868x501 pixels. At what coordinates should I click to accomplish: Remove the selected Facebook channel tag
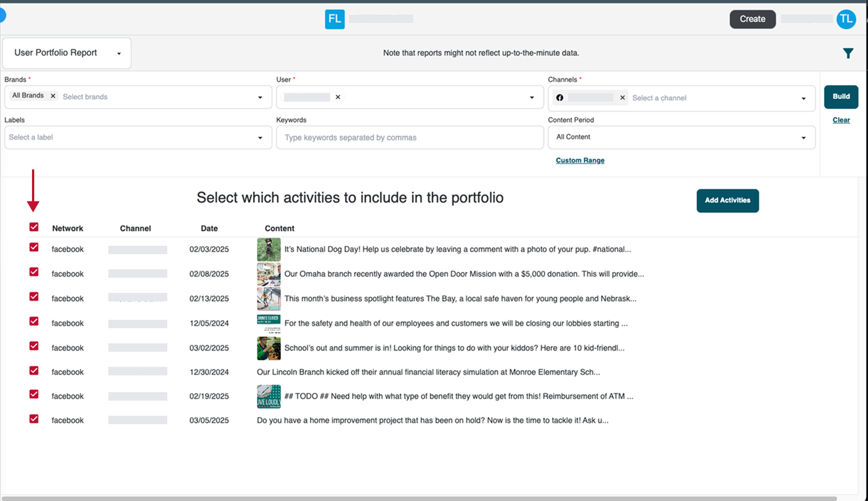622,98
